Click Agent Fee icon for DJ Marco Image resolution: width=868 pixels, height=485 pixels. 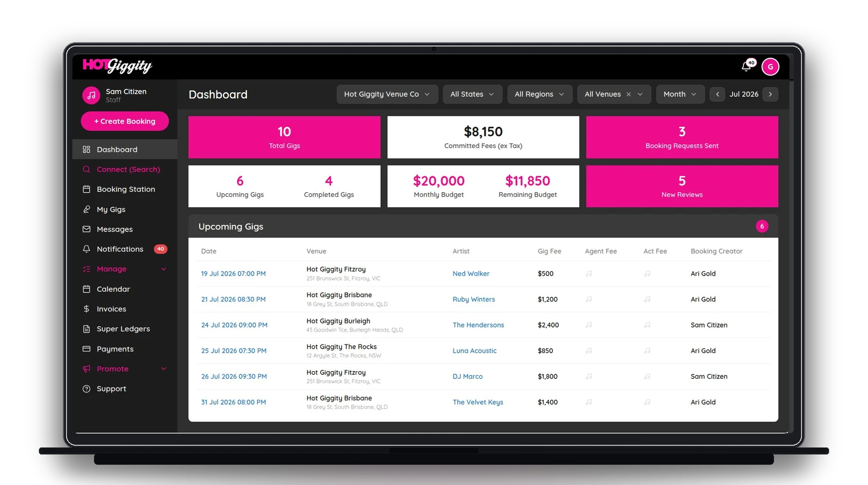click(589, 376)
